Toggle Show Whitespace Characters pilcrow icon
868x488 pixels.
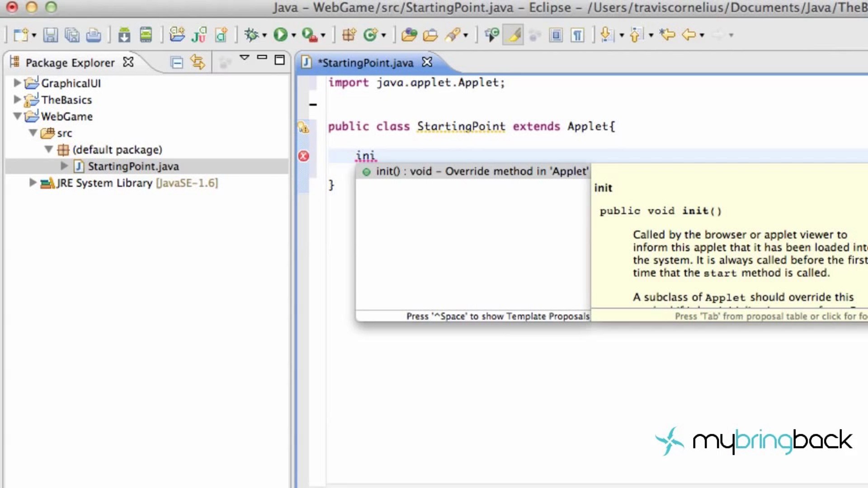(577, 35)
